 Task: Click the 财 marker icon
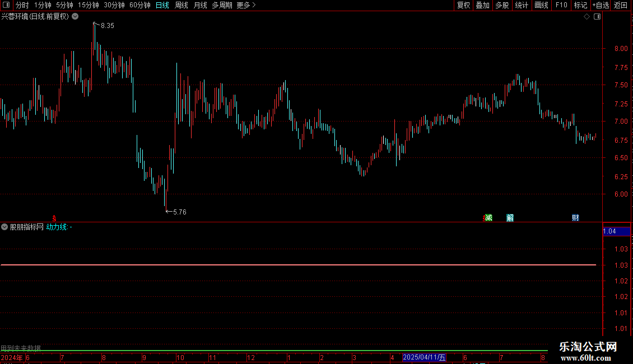pyautogui.click(x=576, y=218)
